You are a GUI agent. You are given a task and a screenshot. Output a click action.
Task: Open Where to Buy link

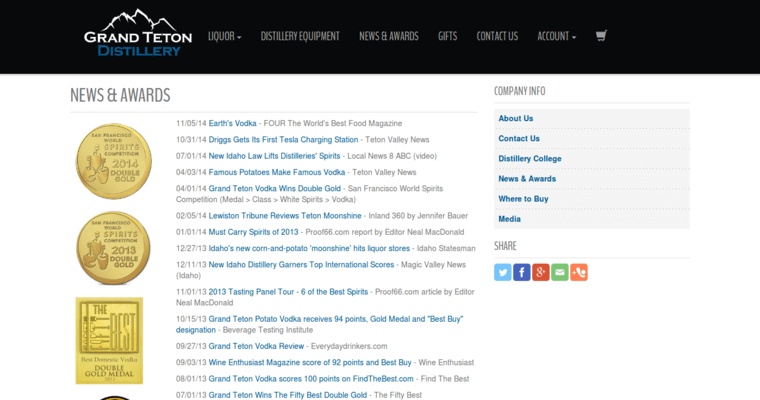(x=523, y=199)
